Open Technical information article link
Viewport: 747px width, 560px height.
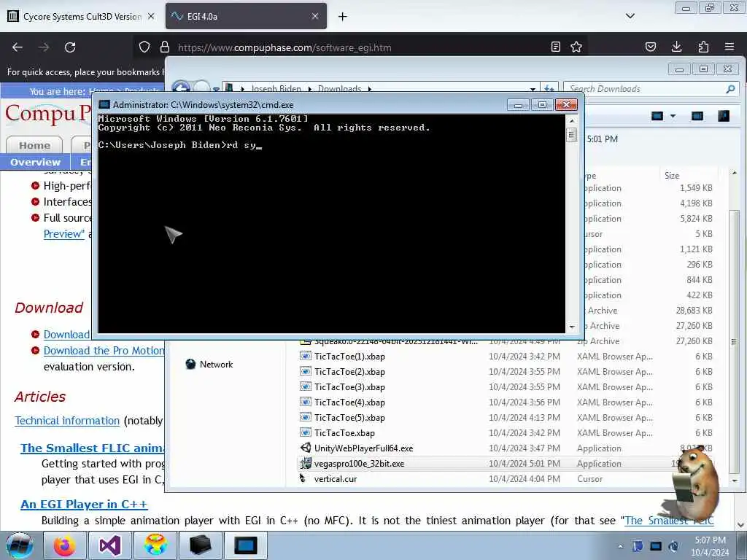click(67, 421)
